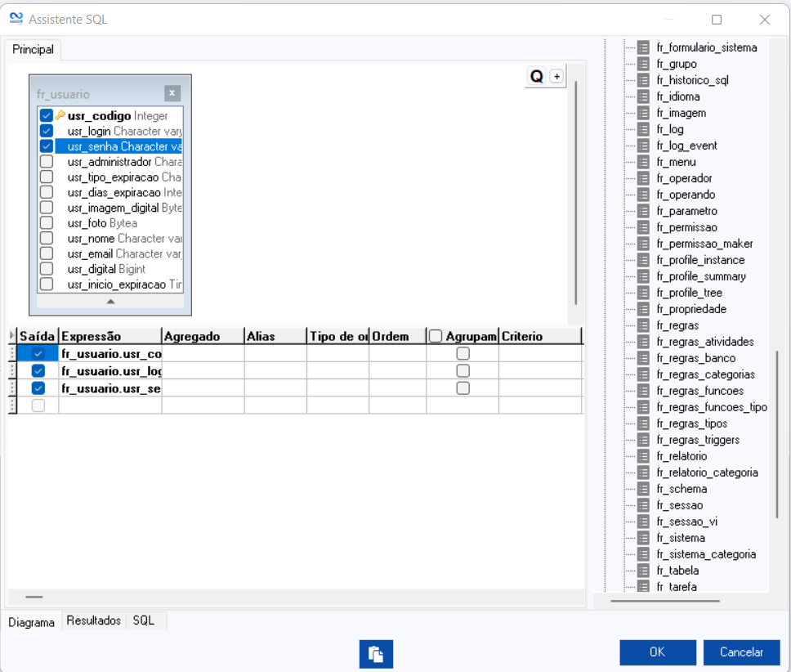Click the key icon next to usr_codigo
The image size is (791, 672).
point(60,116)
